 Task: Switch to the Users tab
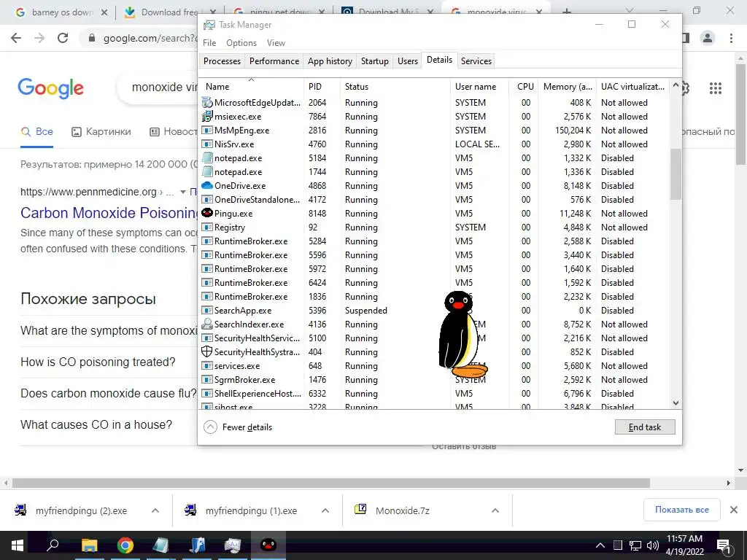click(407, 61)
